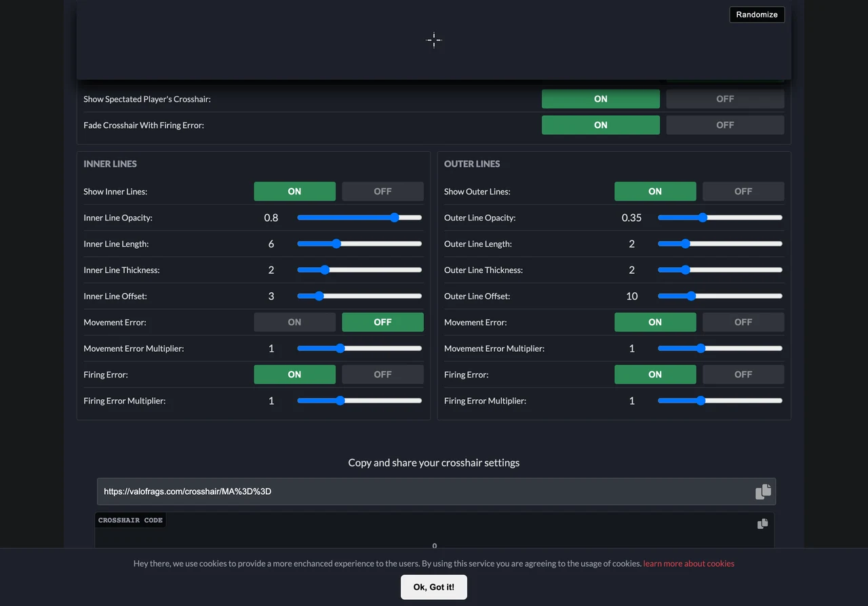Disable inner lines Firing Error
Viewport: 868px width, 606px height.
382,374
